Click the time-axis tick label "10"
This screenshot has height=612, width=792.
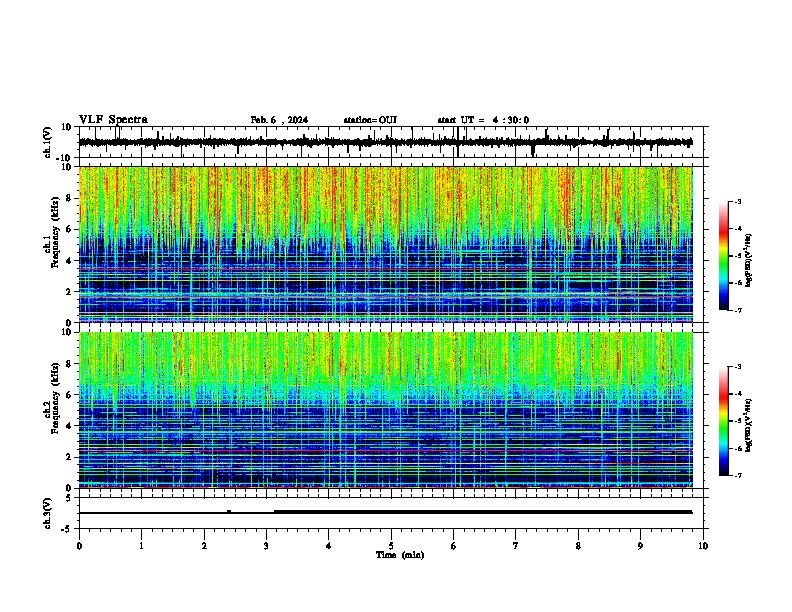703,546
